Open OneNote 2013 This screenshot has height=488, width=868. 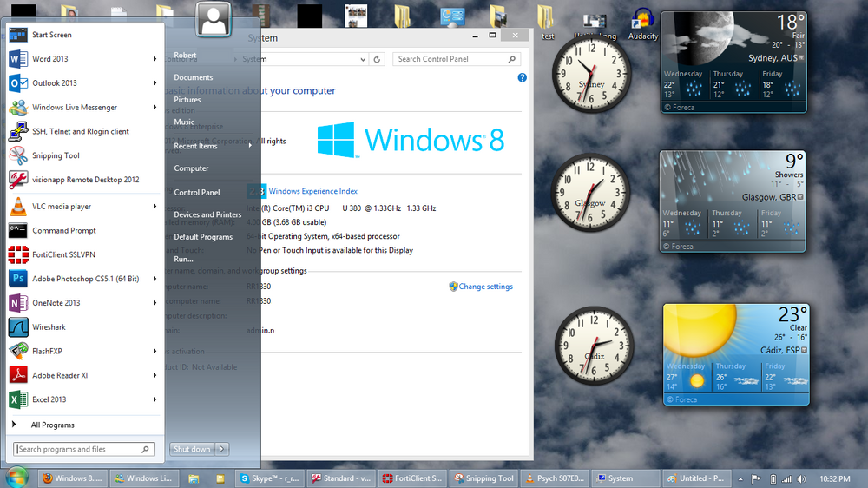point(83,303)
